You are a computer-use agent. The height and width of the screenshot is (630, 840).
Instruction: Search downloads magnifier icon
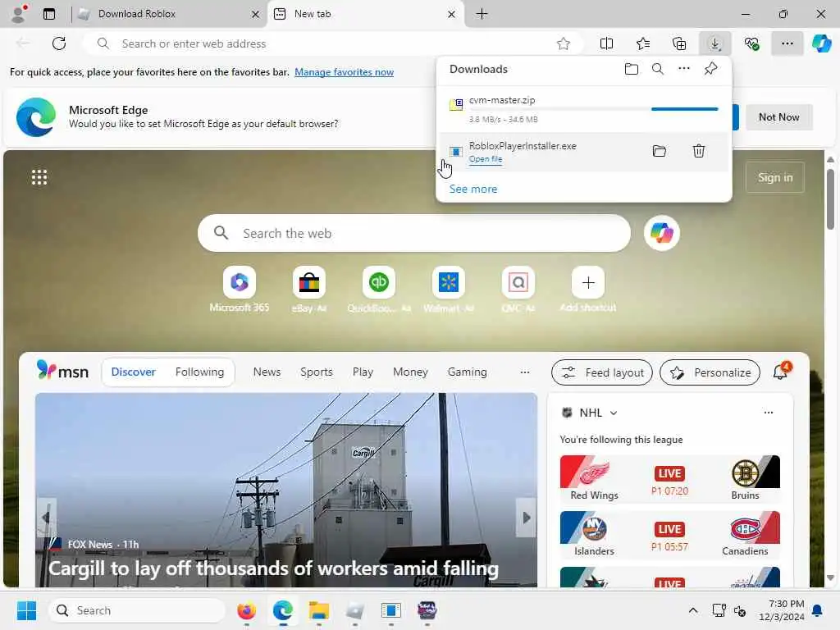coord(657,69)
